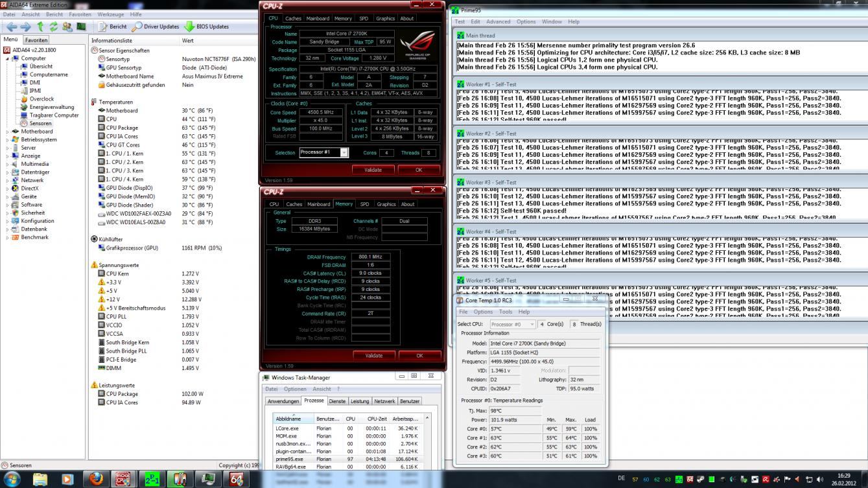Select the LCore.exe process row
Viewport: 868px width, 488px height.
click(347, 428)
